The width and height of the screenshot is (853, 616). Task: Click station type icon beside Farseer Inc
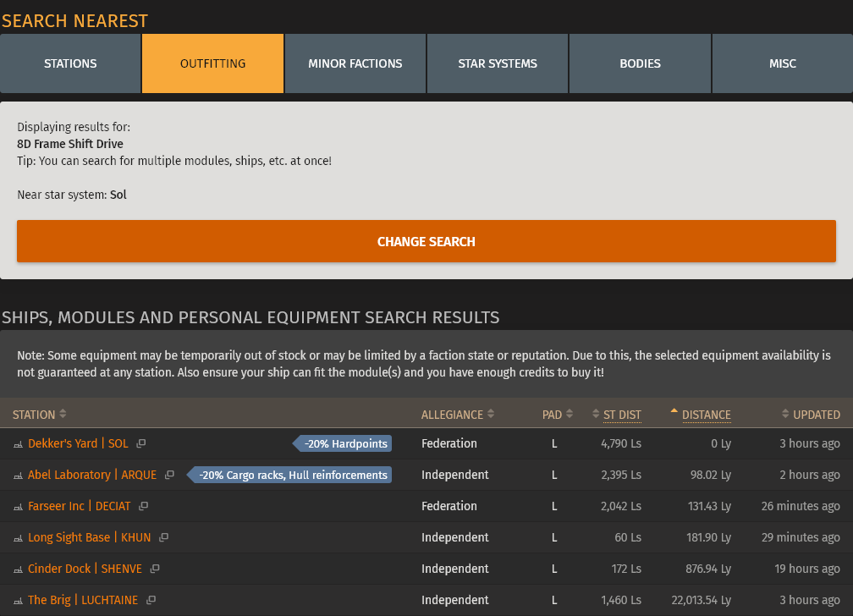[x=18, y=507]
